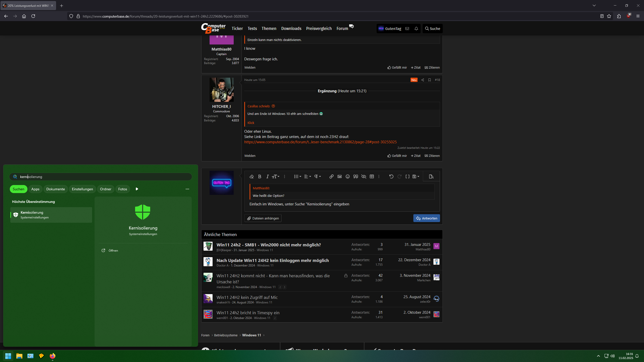Switch to the Einstellungen search filter

[82, 189]
